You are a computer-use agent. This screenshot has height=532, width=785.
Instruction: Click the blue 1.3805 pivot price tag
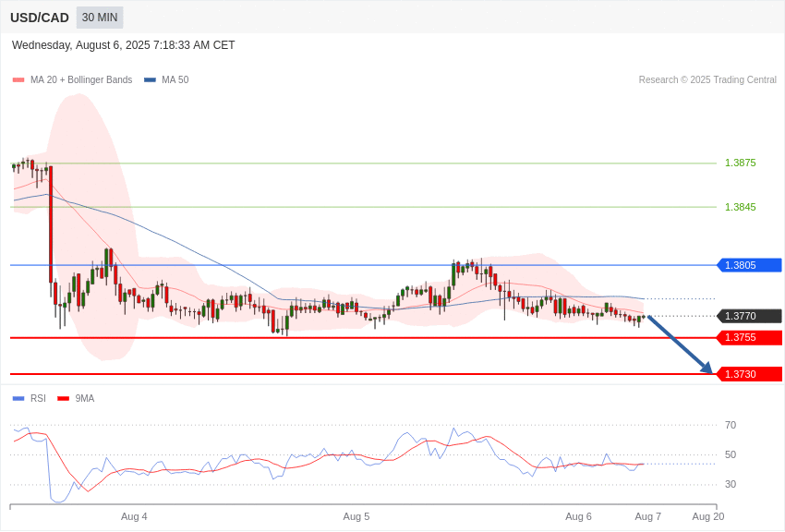pos(749,265)
